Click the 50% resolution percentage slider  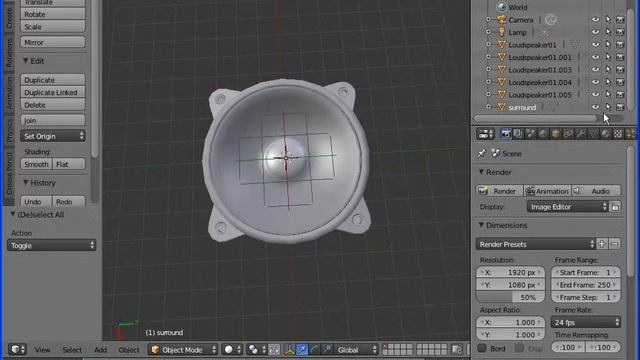tap(510, 297)
